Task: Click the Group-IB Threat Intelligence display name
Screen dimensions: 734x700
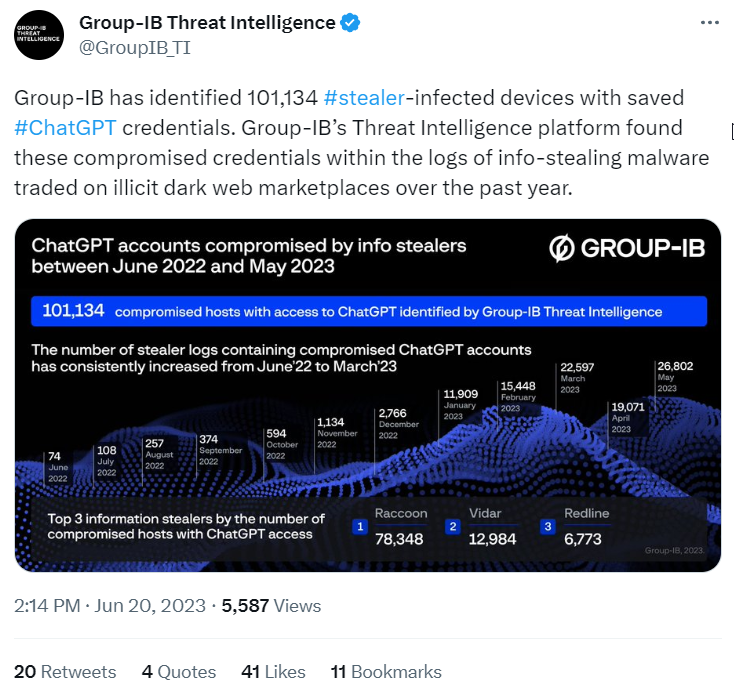Action: [207, 22]
